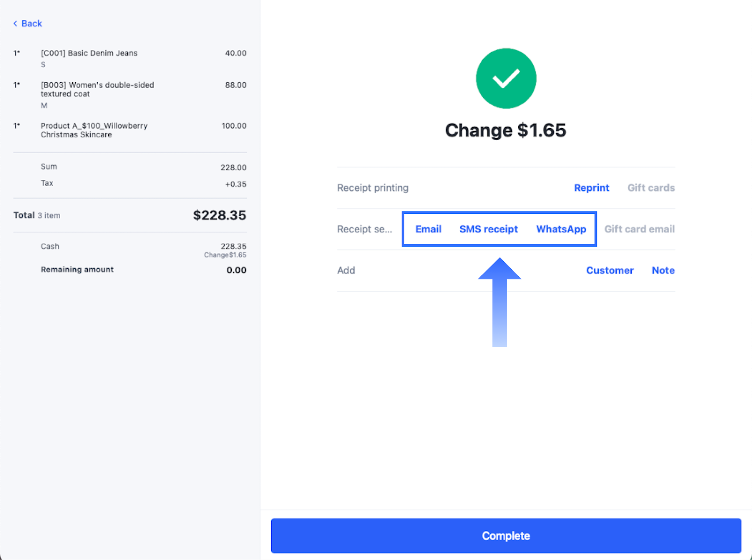Send receipt by Email
This screenshot has width=752, height=560.
click(x=428, y=229)
